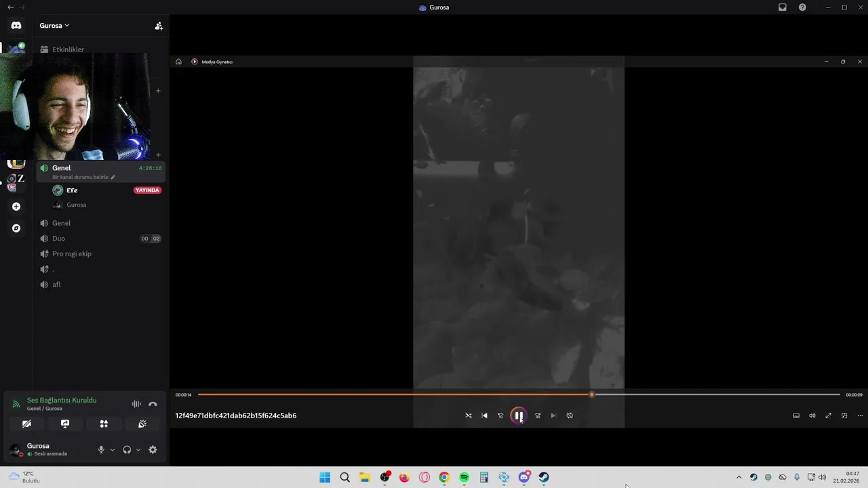The height and width of the screenshot is (488, 868).
Task: Click 'Bir kanal durumu belirle' status link
Action: [83, 177]
